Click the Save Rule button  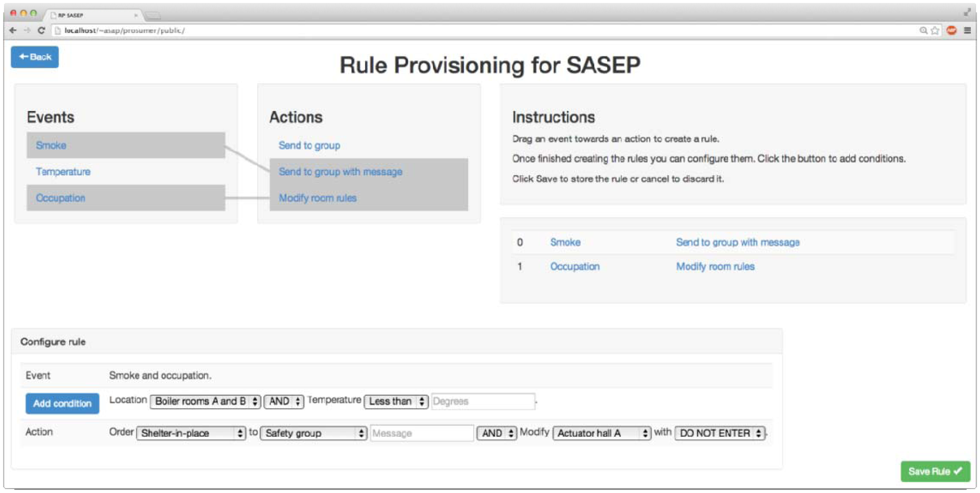click(x=935, y=471)
